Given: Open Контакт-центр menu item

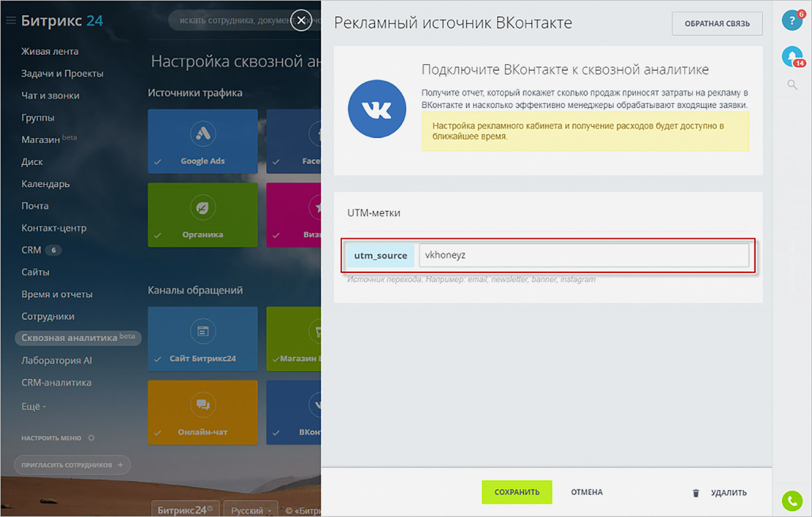Looking at the screenshot, I should pos(54,228).
